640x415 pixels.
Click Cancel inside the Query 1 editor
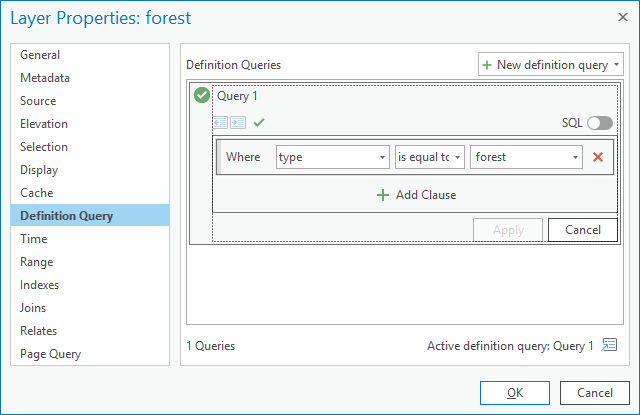pyautogui.click(x=582, y=230)
